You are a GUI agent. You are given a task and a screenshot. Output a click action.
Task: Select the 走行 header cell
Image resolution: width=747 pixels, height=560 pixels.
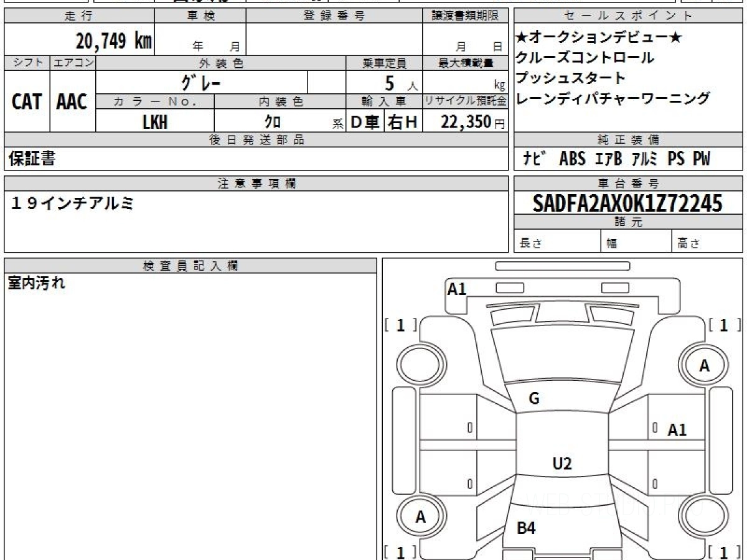point(79,16)
